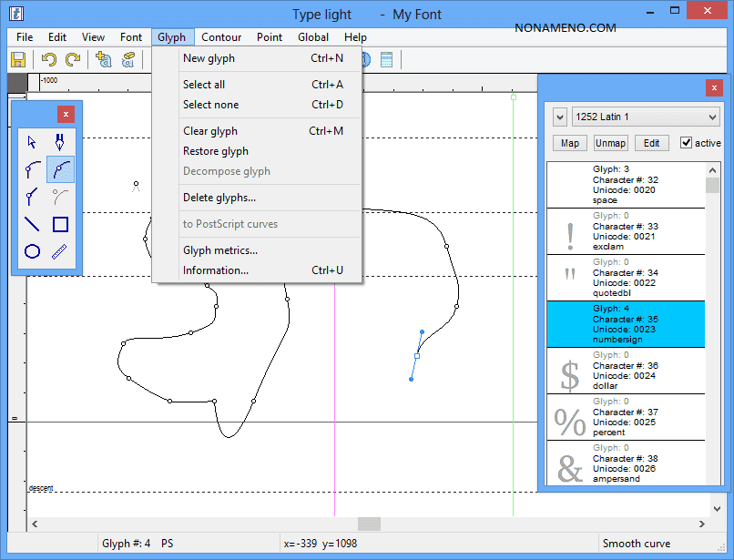Image resolution: width=734 pixels, height=560 pixels.
Task: Pick the Ellipse shape tool
Action: coord(33,251)
